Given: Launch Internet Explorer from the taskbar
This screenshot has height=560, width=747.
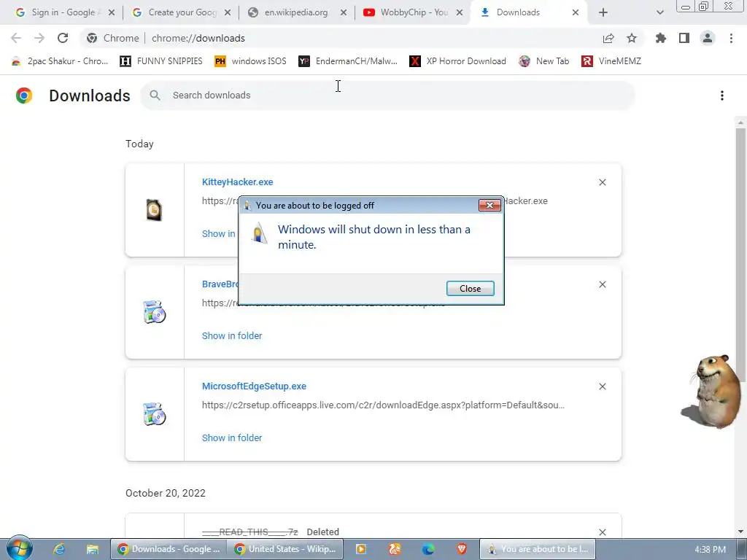Looking at the screenshot, I should tap(58, 549).
